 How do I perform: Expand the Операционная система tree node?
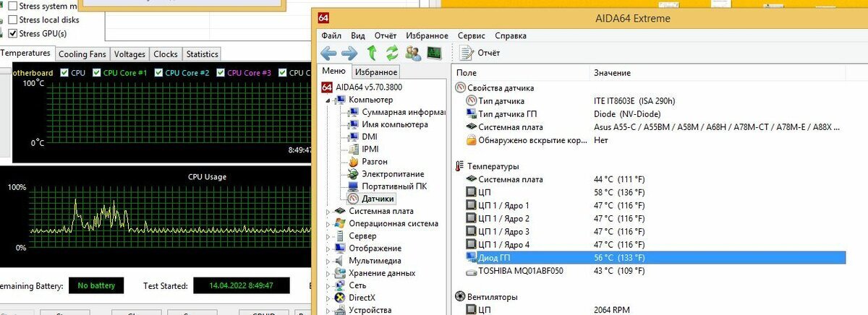click(x=328, y=223)
